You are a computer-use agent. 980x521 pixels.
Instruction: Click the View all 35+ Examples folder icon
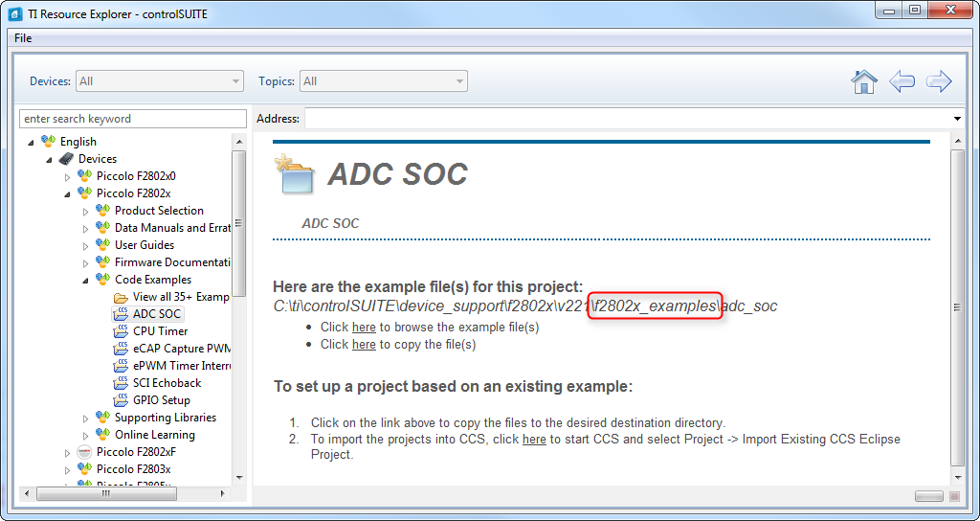pyautogui.click(x=121, y=297)
